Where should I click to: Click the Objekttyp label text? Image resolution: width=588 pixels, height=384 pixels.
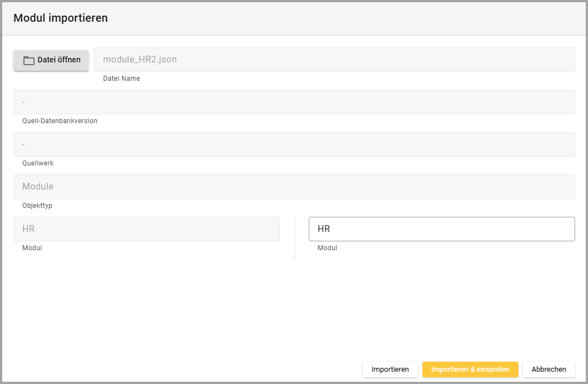(x=37, y=206)
